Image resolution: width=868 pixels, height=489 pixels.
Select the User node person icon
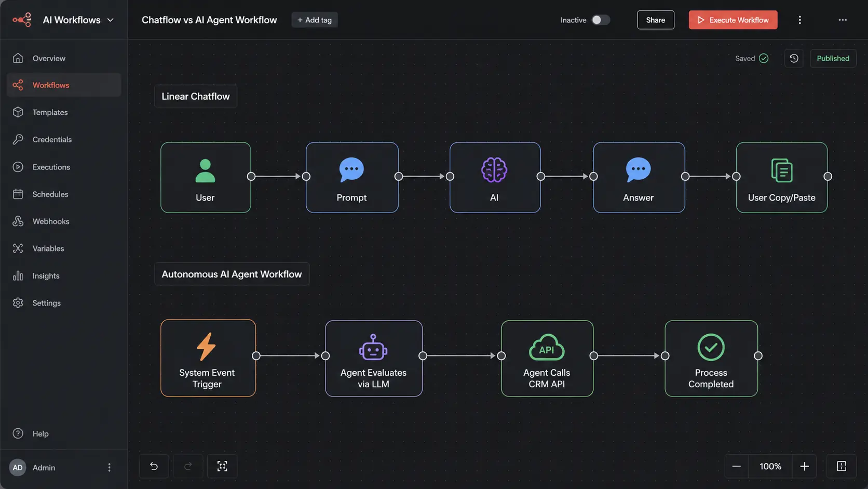point(205,170)
